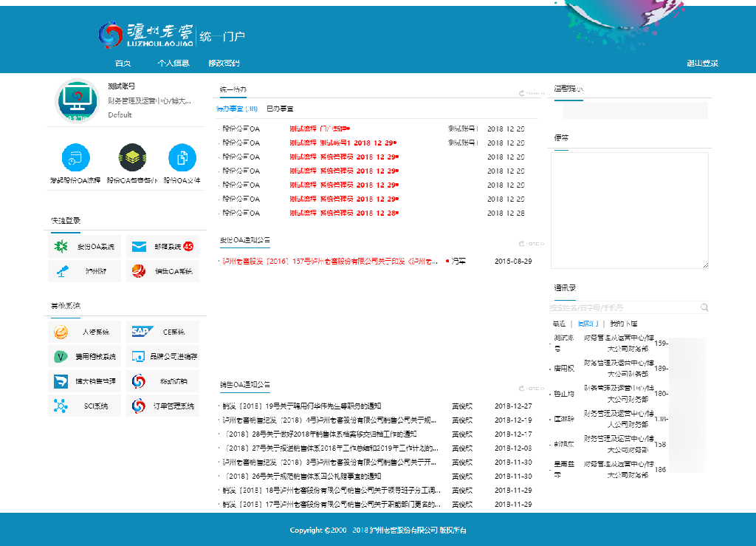Open the 测试流程 item dated 2018-12-28
756x546 pixels.
pos(344,213)
